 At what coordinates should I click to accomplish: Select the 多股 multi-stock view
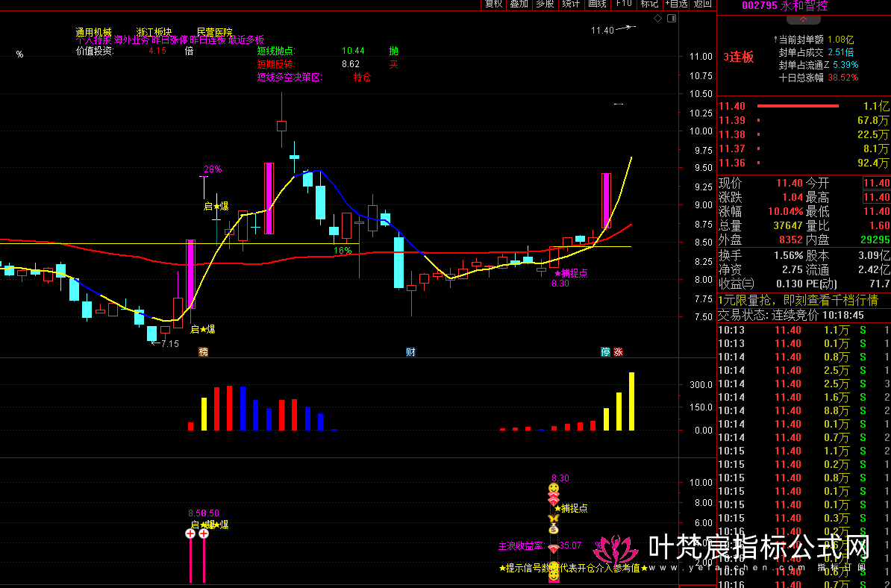click(545, 4)
